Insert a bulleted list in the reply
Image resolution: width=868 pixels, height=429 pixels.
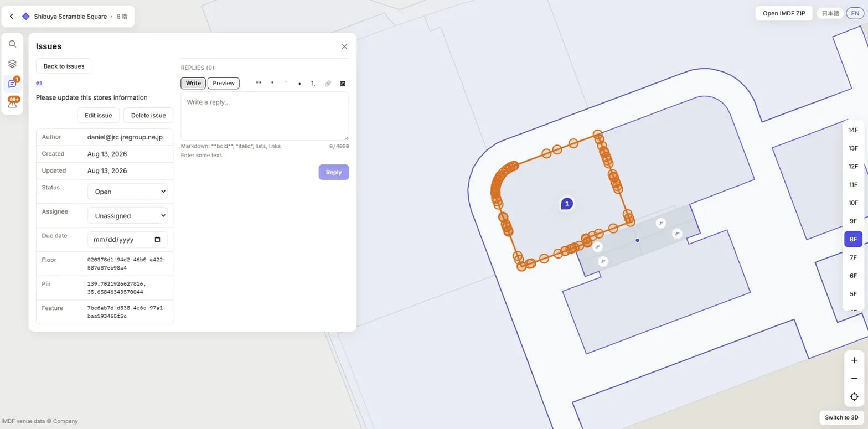[x=299, y=84]
